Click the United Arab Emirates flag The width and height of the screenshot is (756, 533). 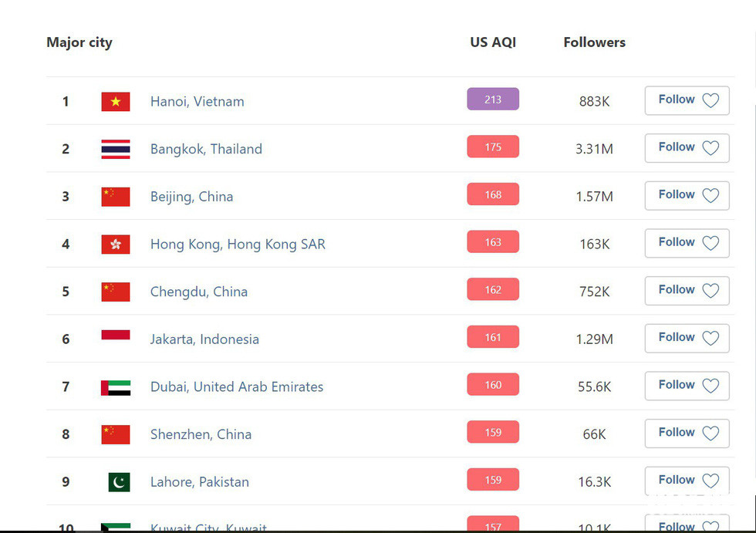(x=116, y=387)
